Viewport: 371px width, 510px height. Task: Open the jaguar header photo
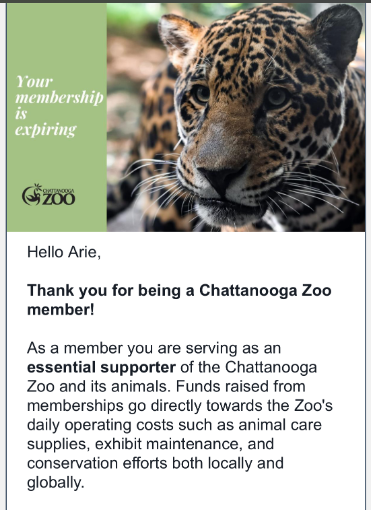click(236, 117)
